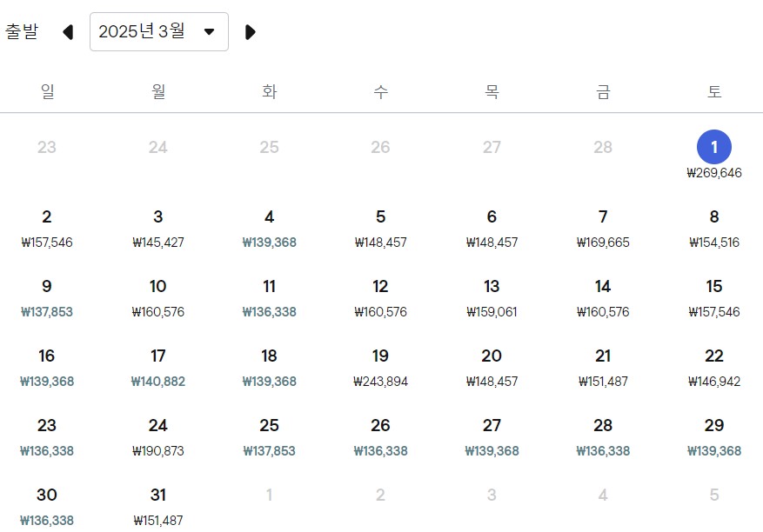Choose March 31 priced at ₩151,487
Image resolution: width=763 pixels, height=532 pixels.
point(157,504)
